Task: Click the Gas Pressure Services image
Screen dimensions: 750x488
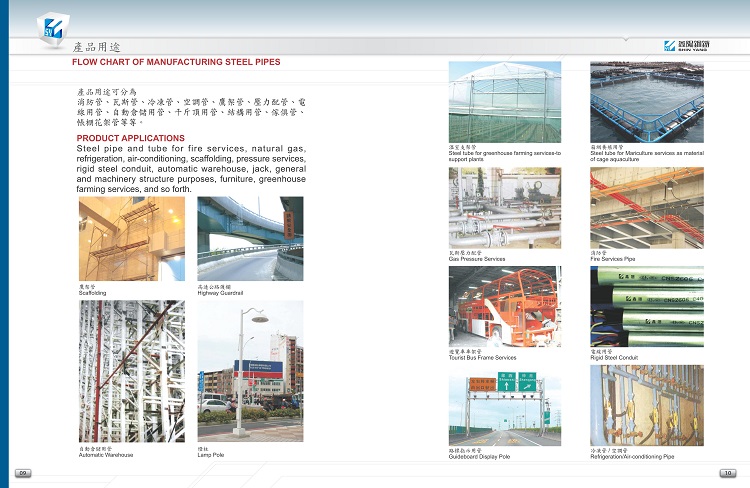Action: [x=505, y=207]
